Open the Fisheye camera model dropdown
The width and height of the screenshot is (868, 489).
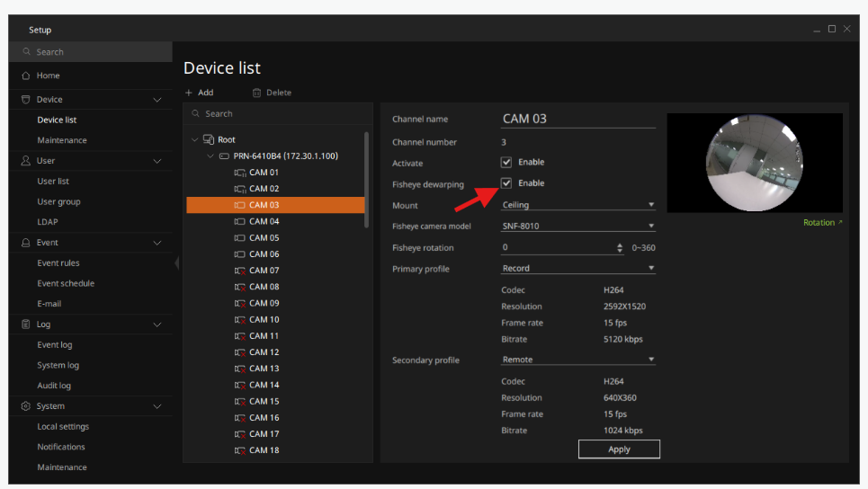pos(577,227)
